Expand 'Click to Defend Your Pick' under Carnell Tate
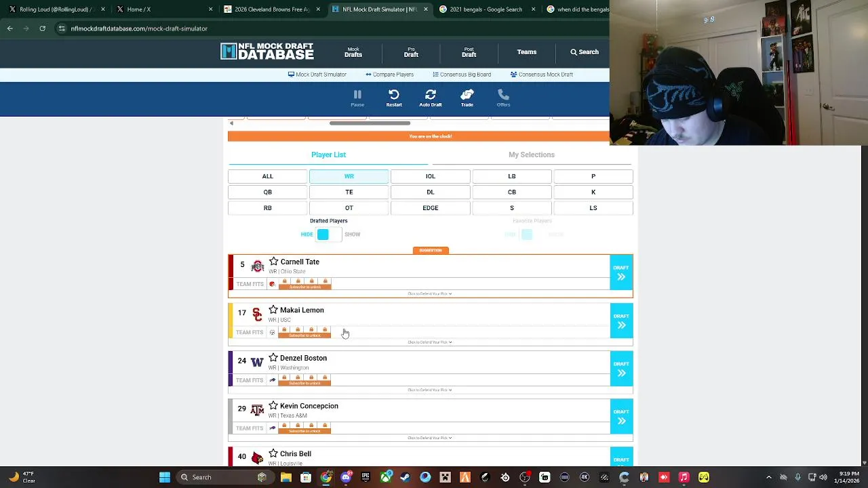The height and width of the screenshot is (488, 868). [430, 294]
